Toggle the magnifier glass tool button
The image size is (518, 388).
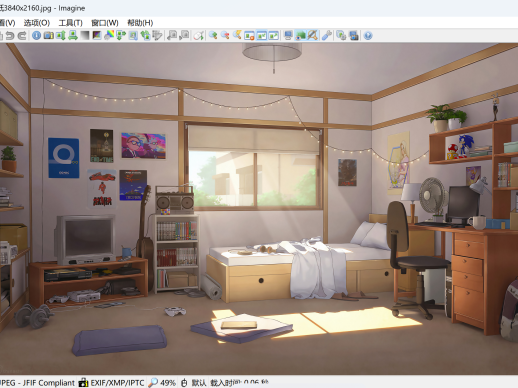312,35
